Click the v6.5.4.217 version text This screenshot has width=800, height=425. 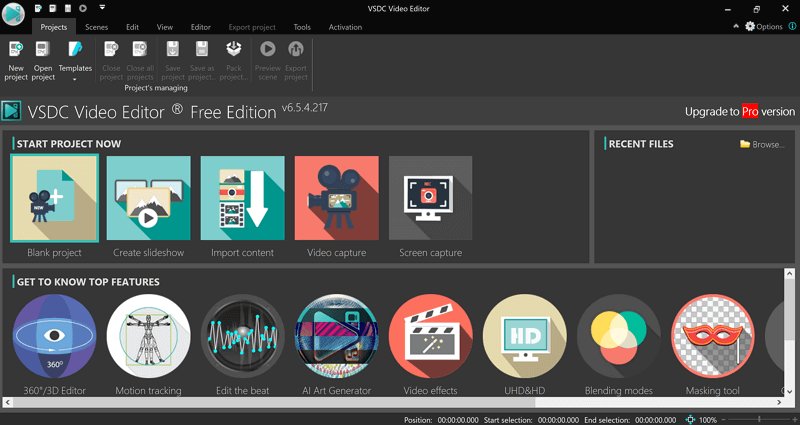pyautogui.click(x=305, y=108)
